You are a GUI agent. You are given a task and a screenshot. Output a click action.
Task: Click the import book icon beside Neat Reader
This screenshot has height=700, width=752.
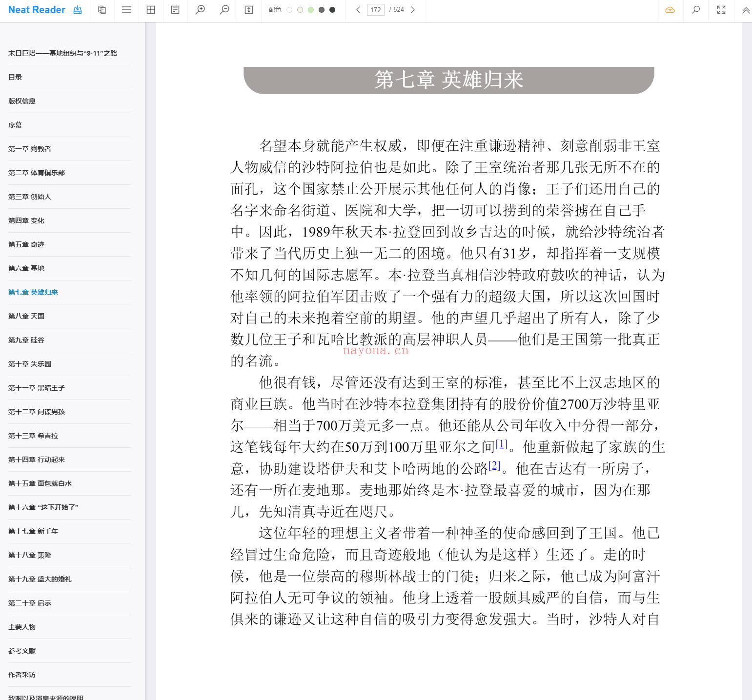[x=78, y=10]
